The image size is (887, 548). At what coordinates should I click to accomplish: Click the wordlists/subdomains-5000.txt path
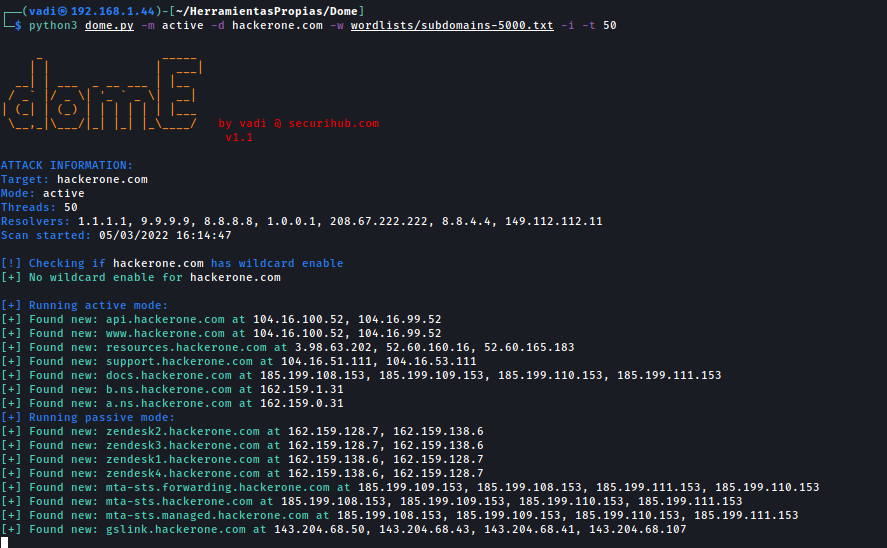tap(452, 25)
